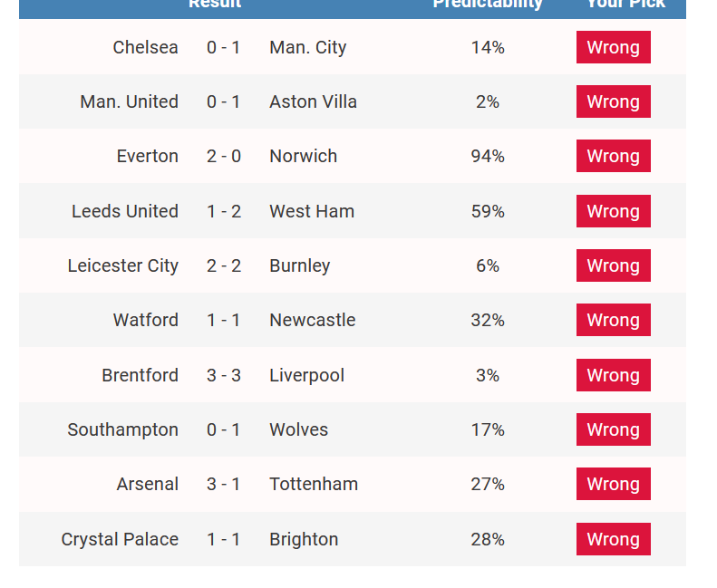Click the West Ham team name
This screenshot has height=588, width=717.
tap(312, 211)
